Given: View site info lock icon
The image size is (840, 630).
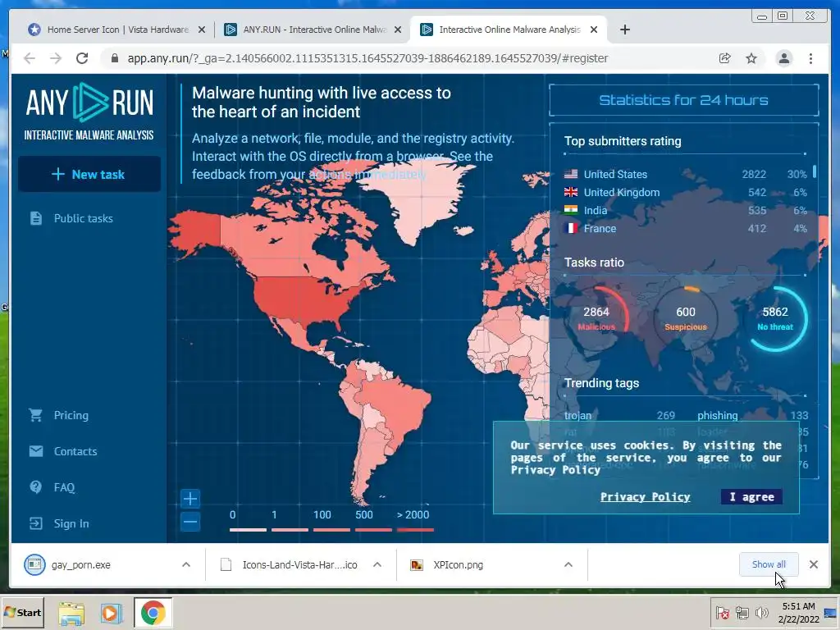Looking at the screenshot, I should [x=115, y=58].
